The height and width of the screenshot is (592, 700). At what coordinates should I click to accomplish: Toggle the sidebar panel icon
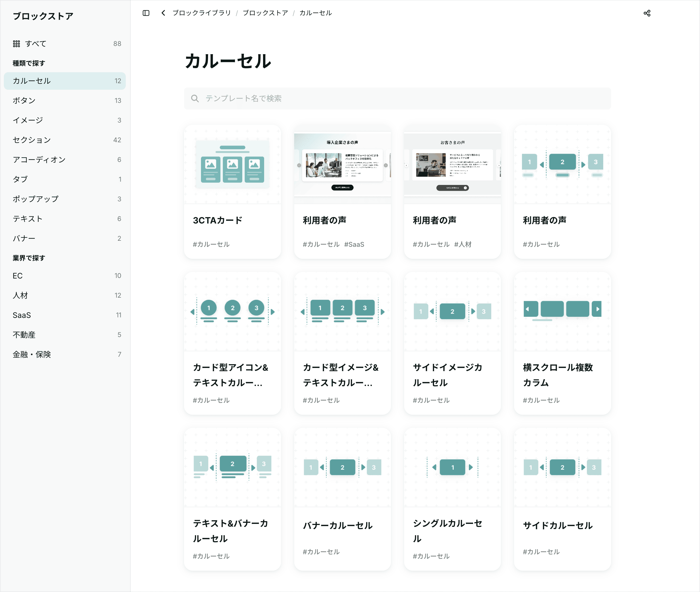(x=146, y=13)
